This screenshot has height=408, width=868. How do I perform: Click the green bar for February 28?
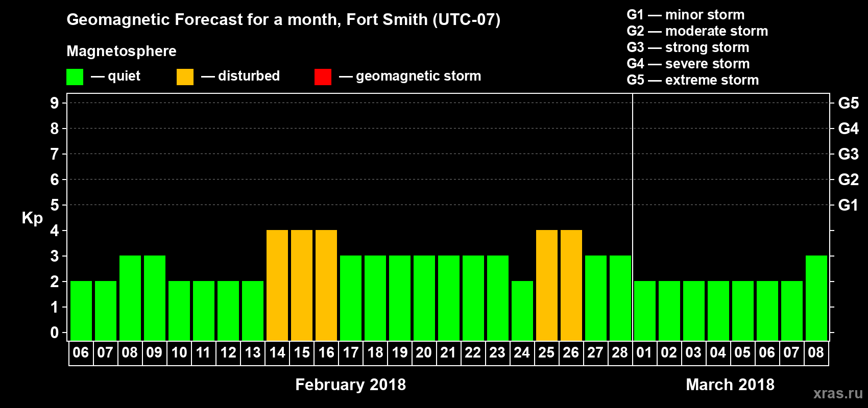(620, 298)
